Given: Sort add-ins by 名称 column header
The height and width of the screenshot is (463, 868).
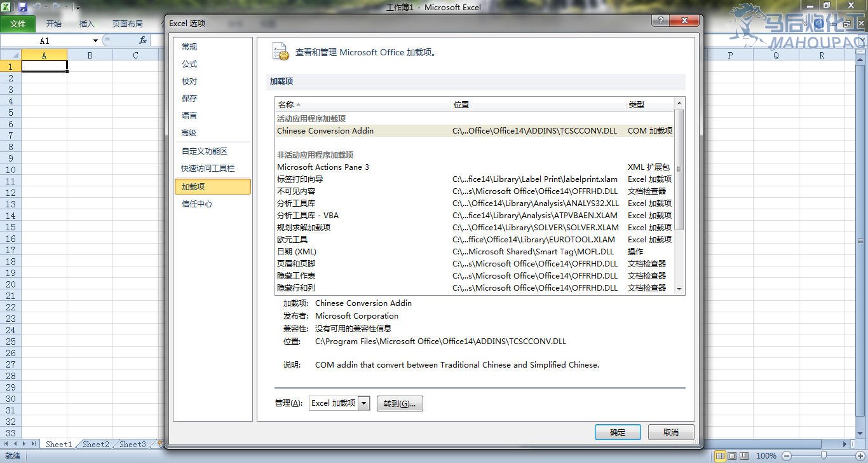Looking at the screenshot, I should tap(286, 104).
